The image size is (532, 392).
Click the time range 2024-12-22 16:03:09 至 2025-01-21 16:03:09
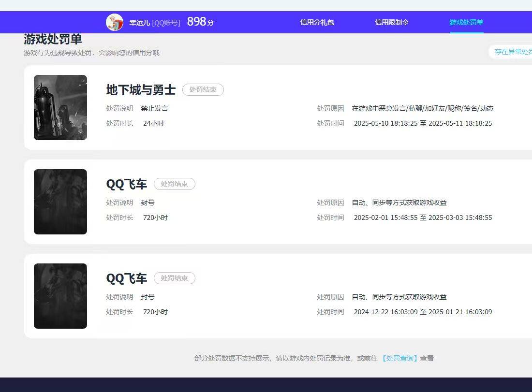click(x=423, y=312)
